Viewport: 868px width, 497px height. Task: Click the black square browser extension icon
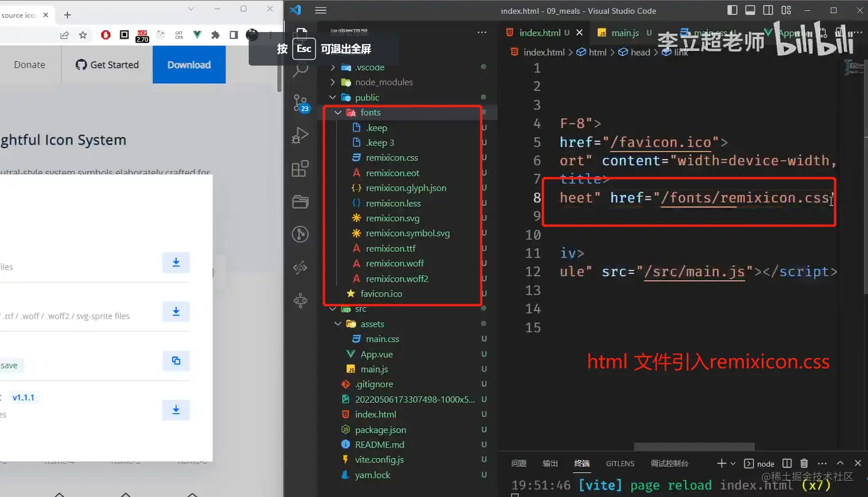124,35
